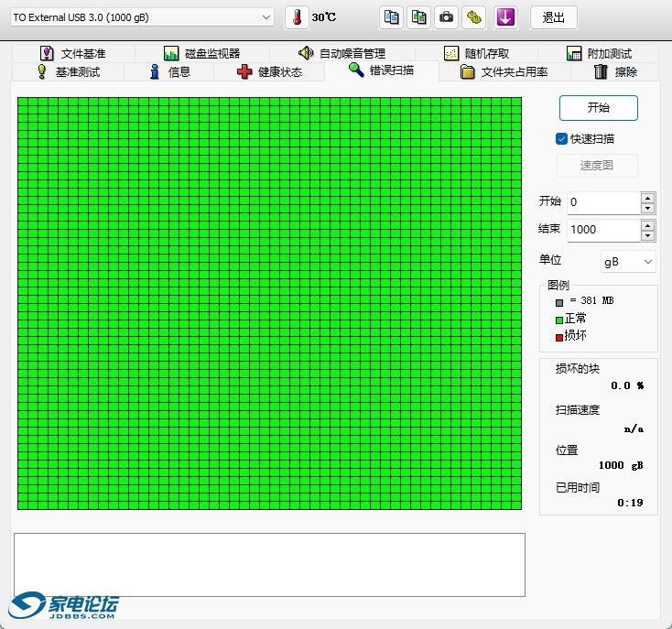Click the 0.0 % damaged blocks value
Image resolution: width=672 pixels, height=629 pixels.
tap(627, 385)
